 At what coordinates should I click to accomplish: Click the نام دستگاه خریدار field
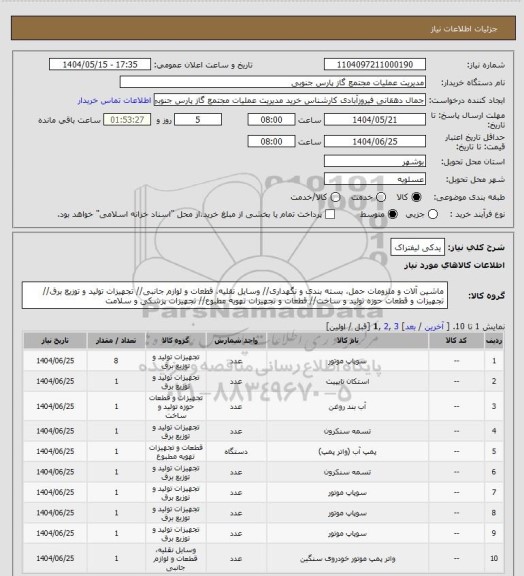(273, 82)
